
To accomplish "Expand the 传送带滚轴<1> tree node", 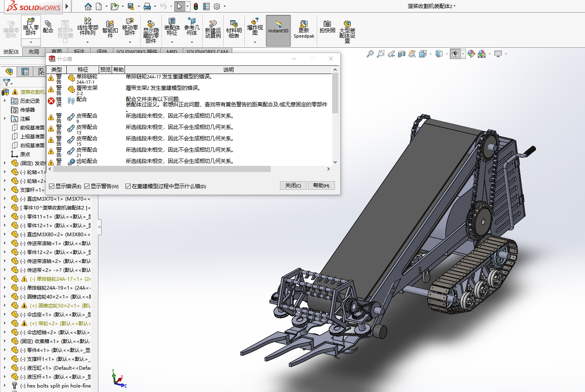I will pos(5,243).
